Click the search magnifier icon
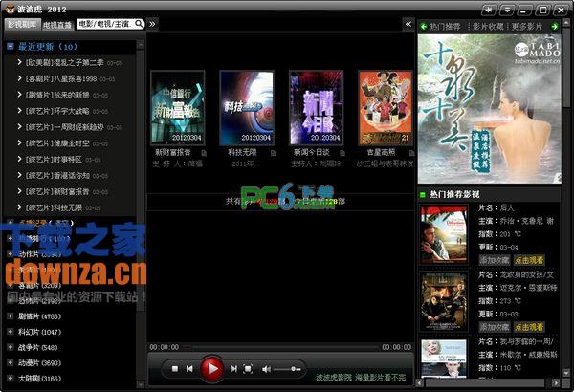This screenshot has width=574, height=392. pos(139,24)
